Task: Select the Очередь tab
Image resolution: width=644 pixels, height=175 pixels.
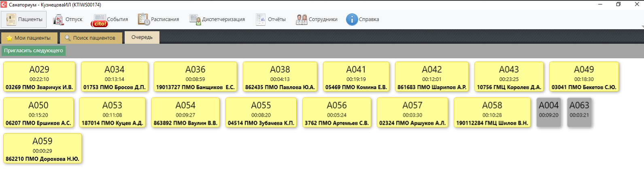Action: pos(142,37)
